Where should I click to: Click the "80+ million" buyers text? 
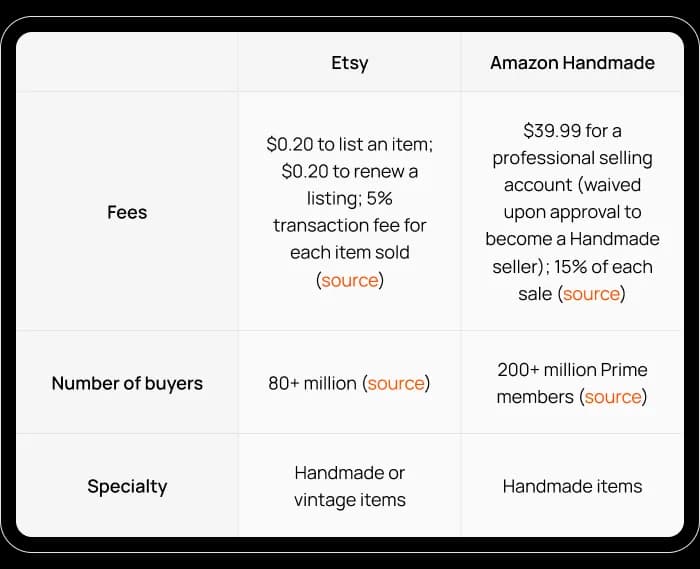[311, 383]
